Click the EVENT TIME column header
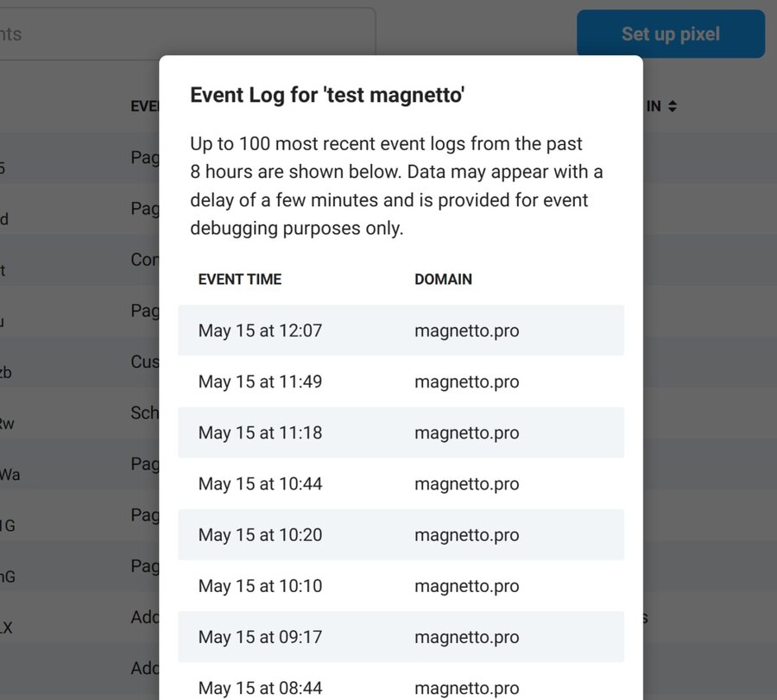This screenshot has width=777, height=700. pyautogui.click(x=240, y=280)
